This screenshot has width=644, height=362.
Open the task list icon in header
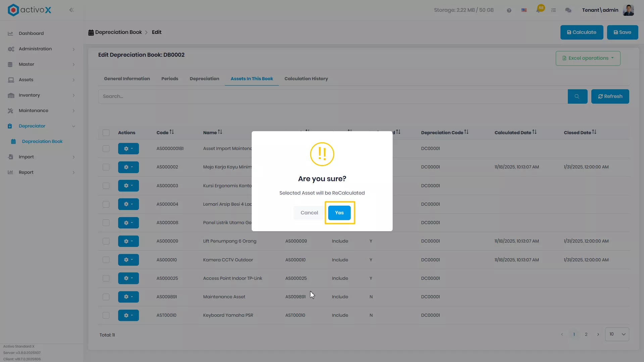click(x=553, y=10)
